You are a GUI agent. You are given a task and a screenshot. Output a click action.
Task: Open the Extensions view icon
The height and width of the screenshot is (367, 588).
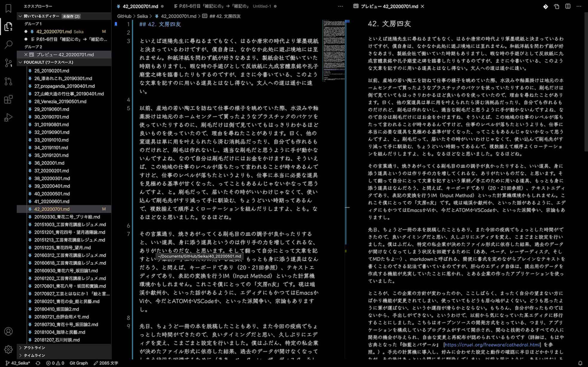click(x=8, y=99)
